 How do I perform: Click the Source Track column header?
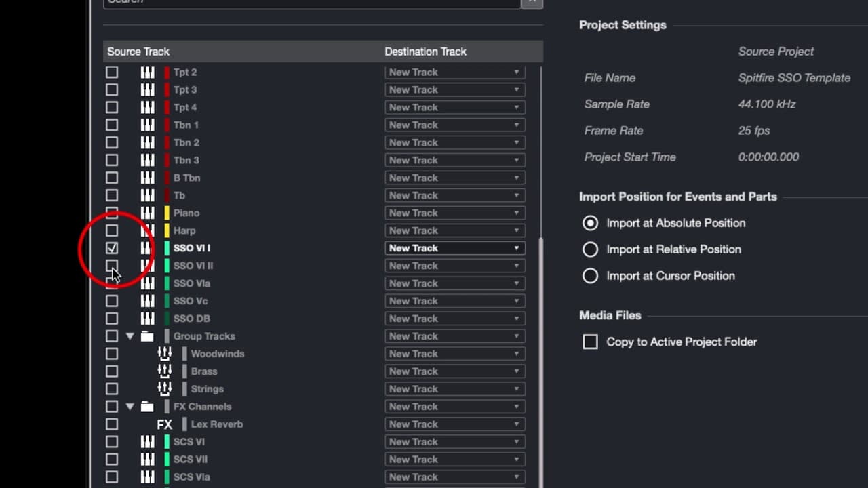click(138, 52)
